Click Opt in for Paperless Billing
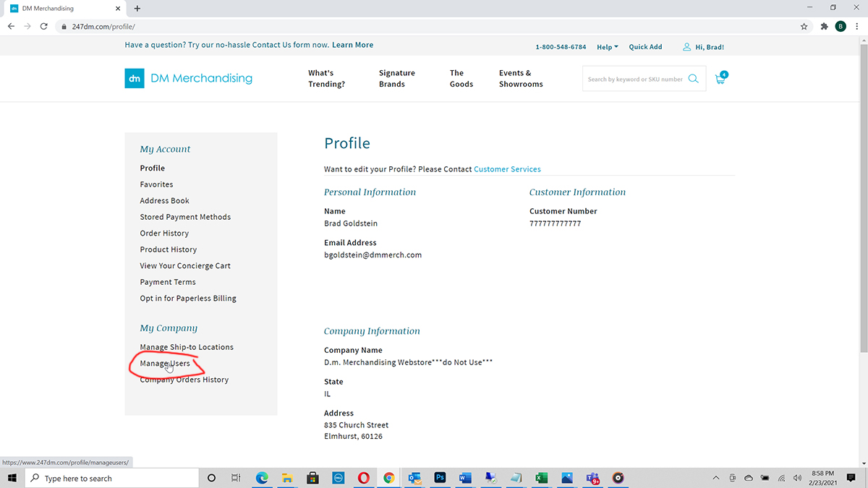 [x=188, y=298]
